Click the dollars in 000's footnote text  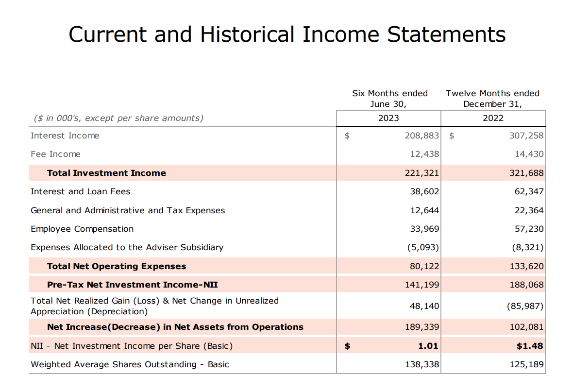click(x=118, y=118)
